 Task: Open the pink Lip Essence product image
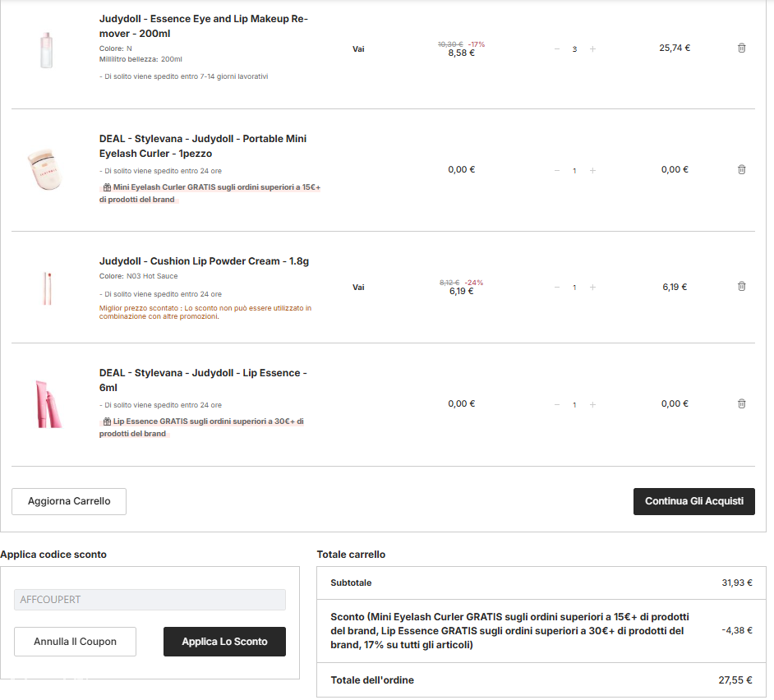click(48, 404)
